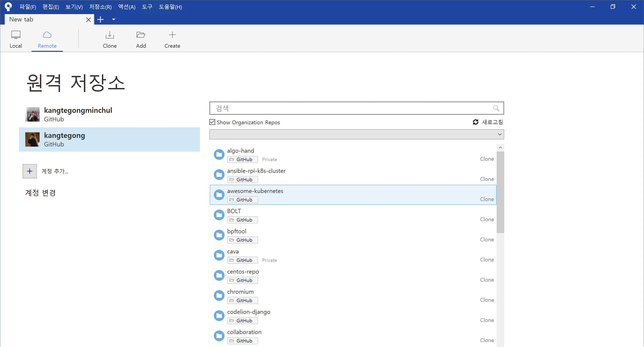The height and width of the screenshot is (347, 644).
Task: Click the collaboration repository folder icon
Action: click(x=219, y=336)
